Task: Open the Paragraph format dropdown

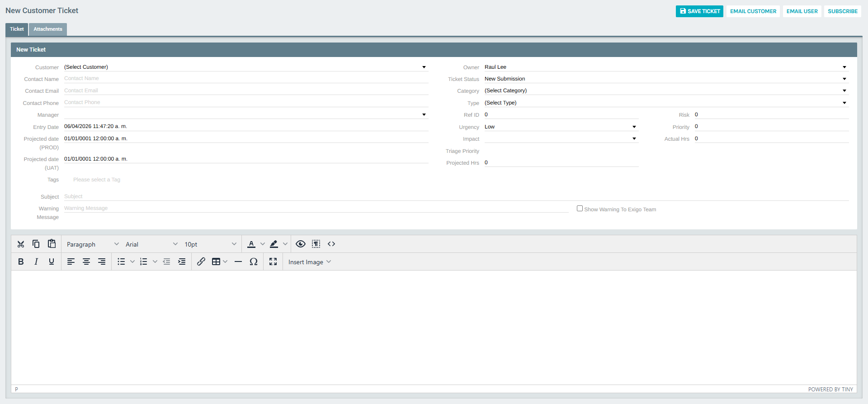Action: 92,244
